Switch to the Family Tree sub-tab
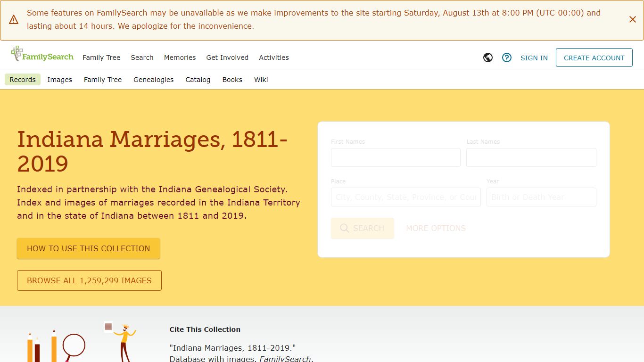 [x=103, y=80]
